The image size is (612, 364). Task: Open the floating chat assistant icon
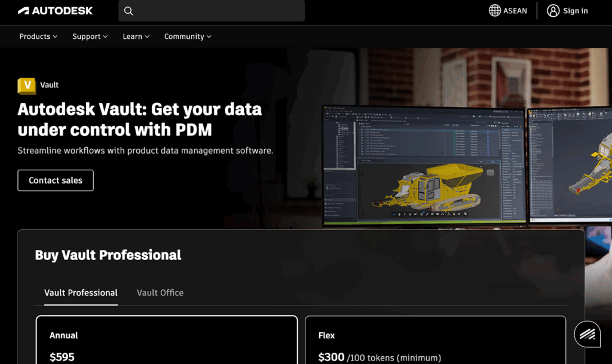[x=587, y=334]
